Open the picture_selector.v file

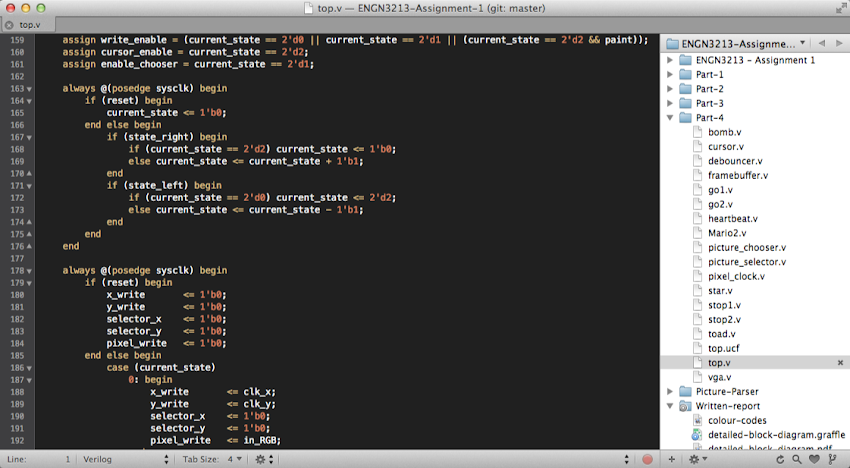click(746, 262)
